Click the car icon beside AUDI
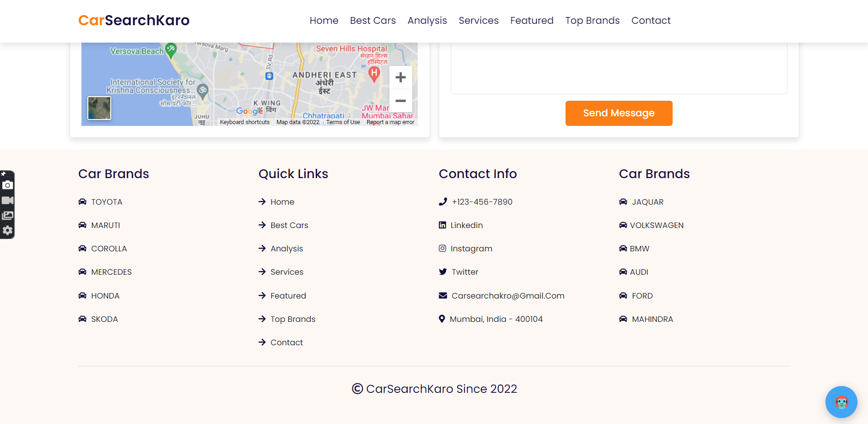 623,272
